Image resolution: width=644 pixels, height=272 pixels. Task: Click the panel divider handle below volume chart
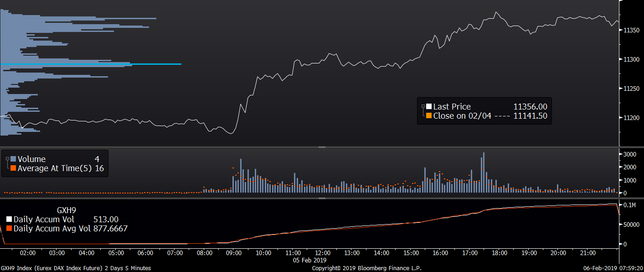(x=322, y=199)
